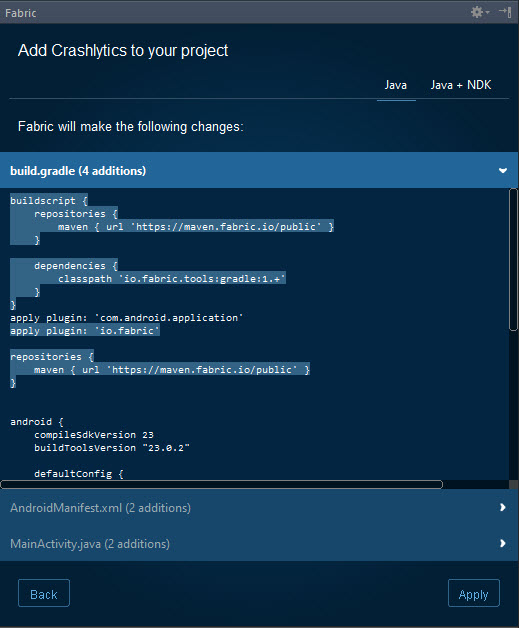The image size is (519, 628).
Task: Click the compileSdkVersion 23 line
Action: (94, 435)
